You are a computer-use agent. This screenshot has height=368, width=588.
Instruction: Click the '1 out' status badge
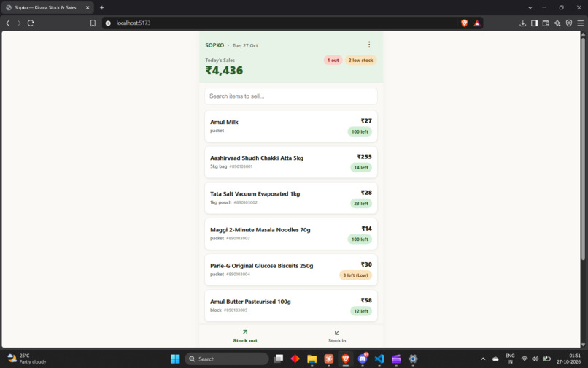333,60
